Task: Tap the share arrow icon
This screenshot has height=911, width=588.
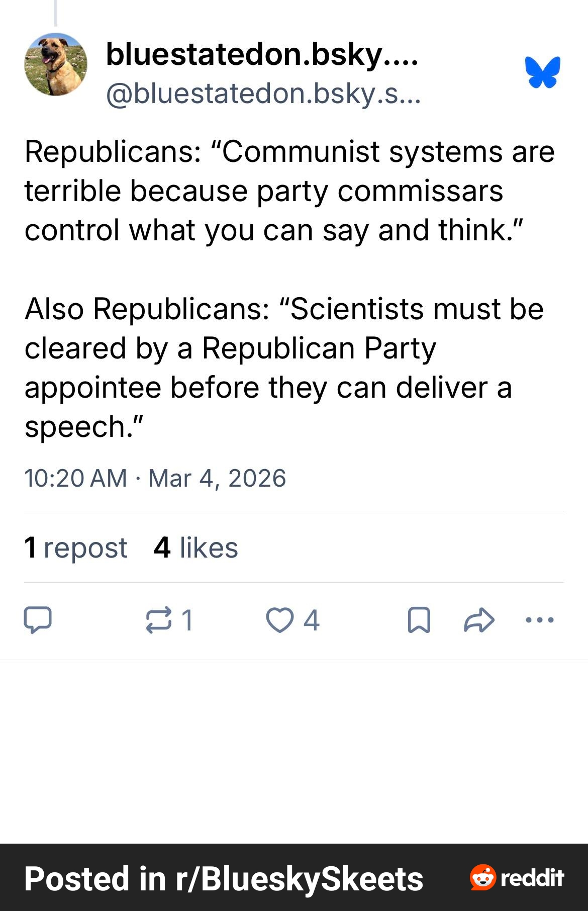Action: (x=479, y=620)
